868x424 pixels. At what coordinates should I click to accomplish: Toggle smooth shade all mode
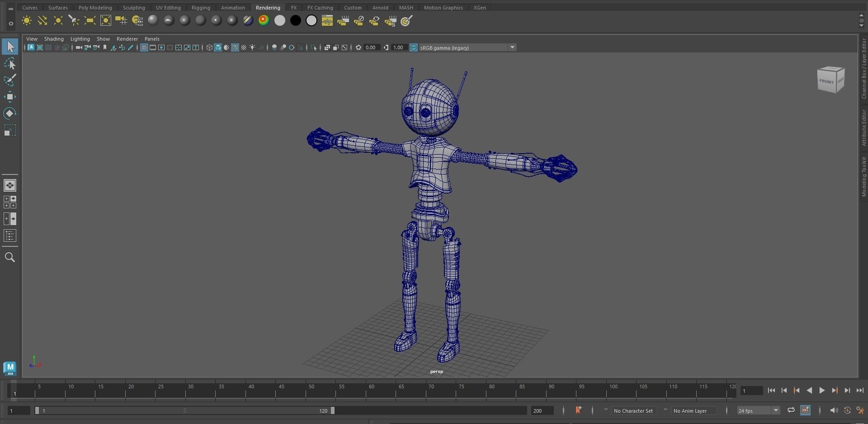tap(218, 47)
